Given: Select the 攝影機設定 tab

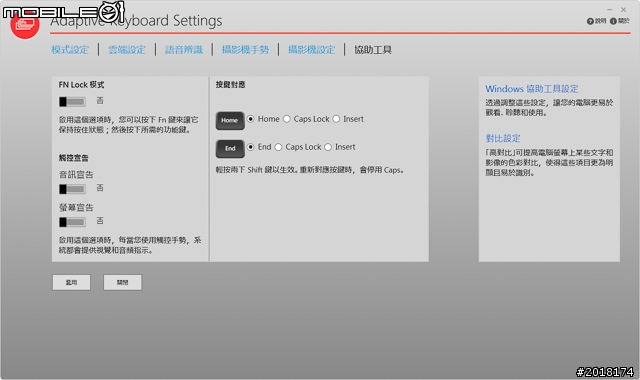Looking at the screenshot, I should [x=311, y=50].
